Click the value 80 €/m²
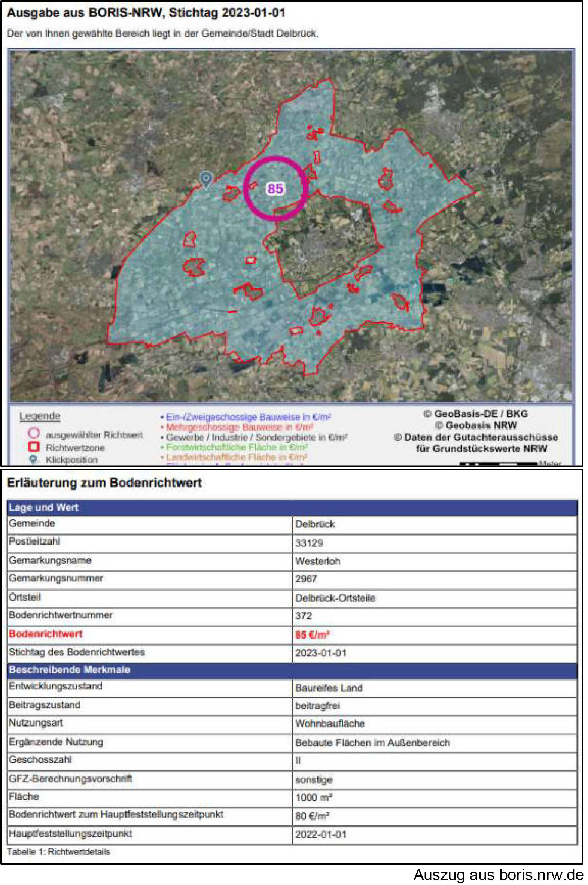Screen dimensions: 588x885 click(x=313, y=816)
